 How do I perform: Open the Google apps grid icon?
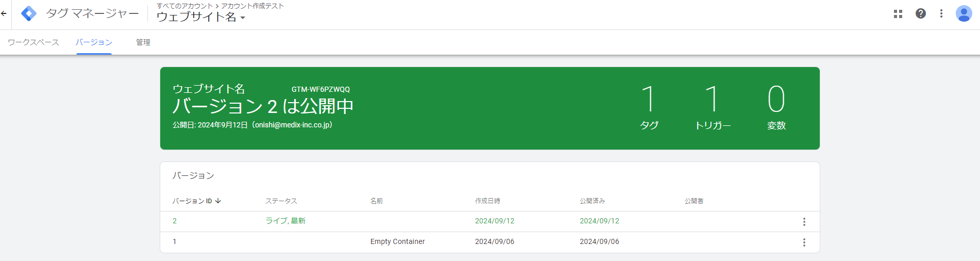tap(898, 14)
